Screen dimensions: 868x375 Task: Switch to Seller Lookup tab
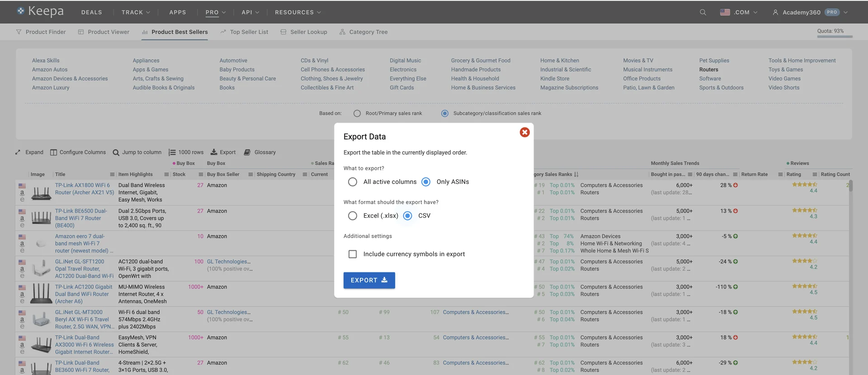[304, 32]
